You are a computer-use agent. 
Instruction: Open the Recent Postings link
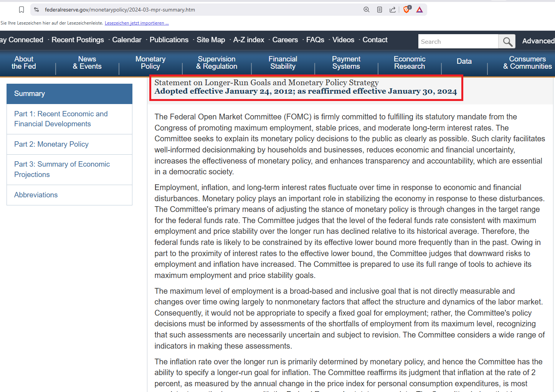coord(78,40)
